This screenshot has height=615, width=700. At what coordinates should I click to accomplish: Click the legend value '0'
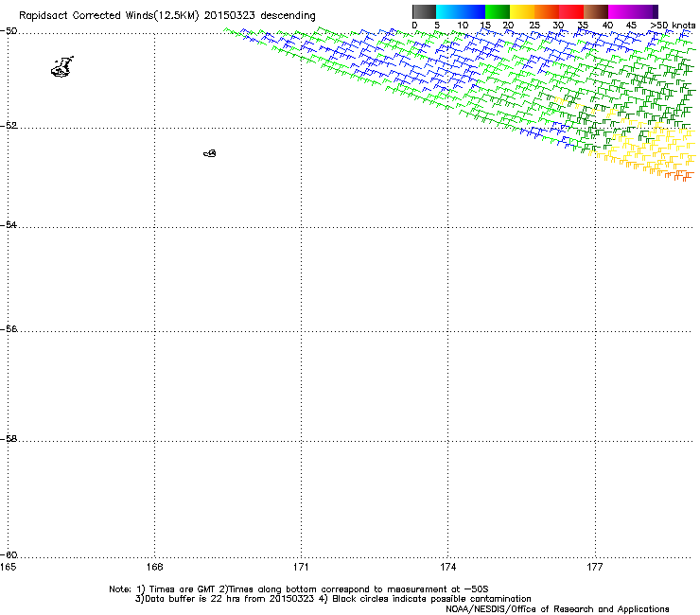point(414,26)
